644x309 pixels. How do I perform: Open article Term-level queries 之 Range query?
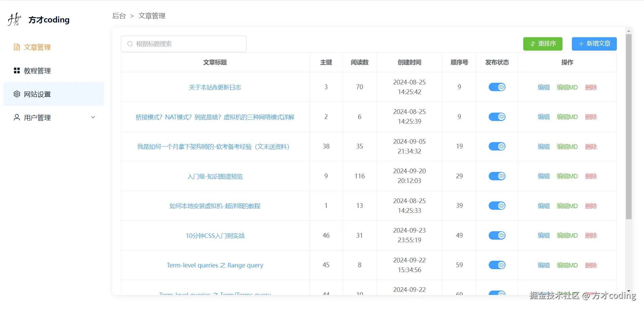tap(215, 265)
